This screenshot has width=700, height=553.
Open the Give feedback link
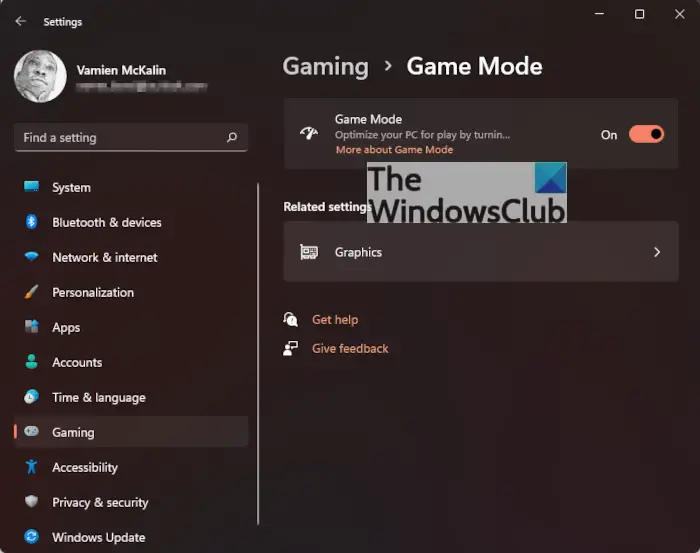(350, 349)
